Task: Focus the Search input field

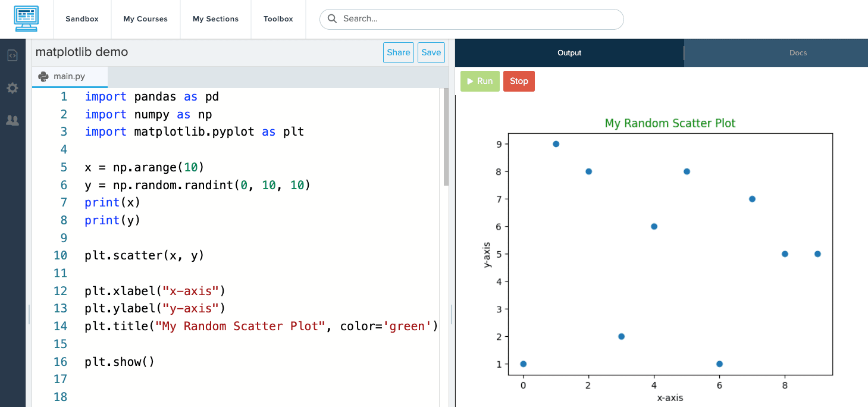Action: (x=476, y=19)
